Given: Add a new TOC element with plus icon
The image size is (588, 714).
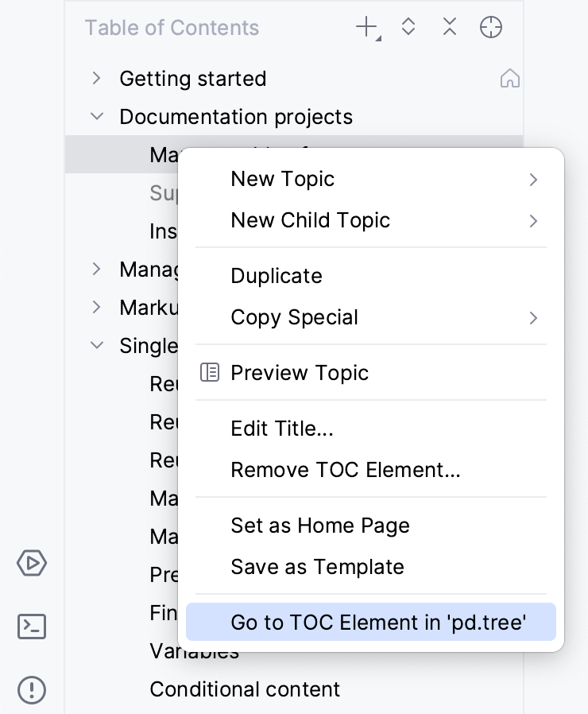Looking at the screenshot, I should coord(363,26).
